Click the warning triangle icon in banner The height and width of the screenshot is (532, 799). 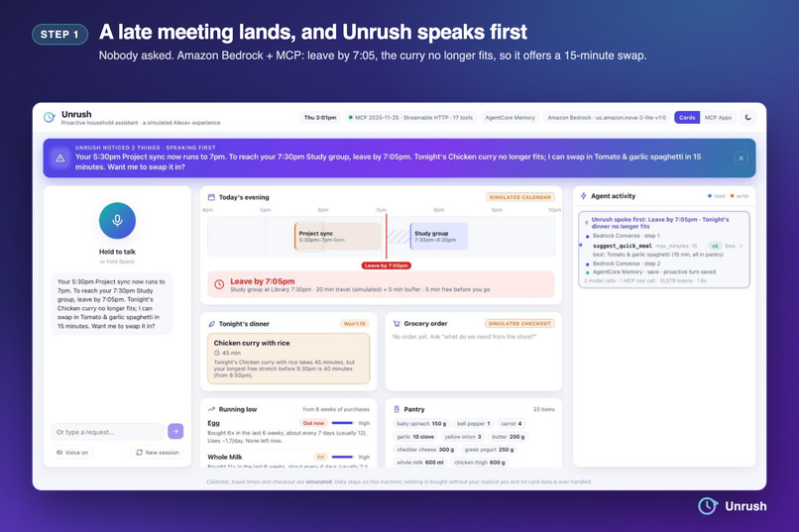[x=60, y=159]
